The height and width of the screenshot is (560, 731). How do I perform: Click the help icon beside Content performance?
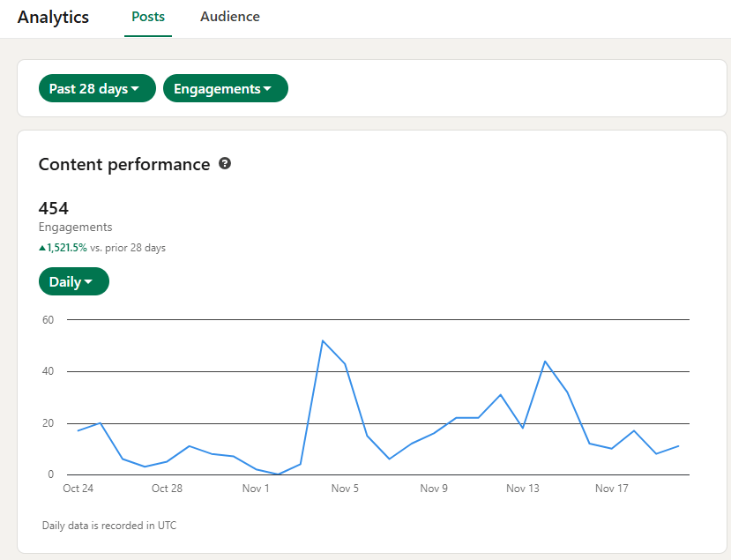pos(225,164)
